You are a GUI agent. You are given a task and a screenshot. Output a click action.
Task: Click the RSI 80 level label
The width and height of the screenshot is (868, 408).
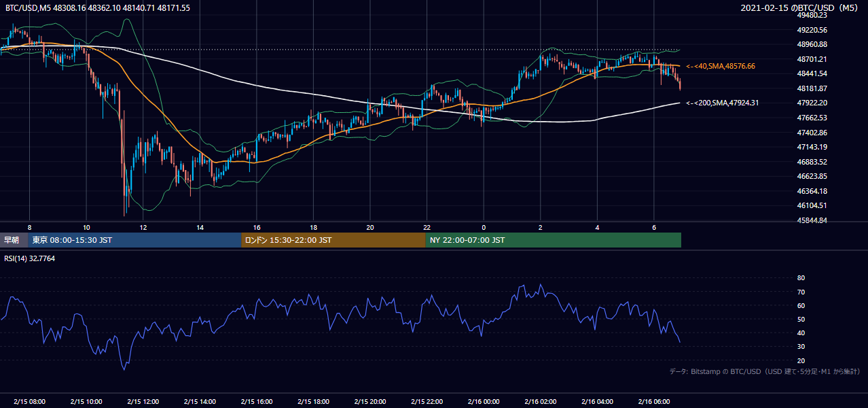point(801,278)
